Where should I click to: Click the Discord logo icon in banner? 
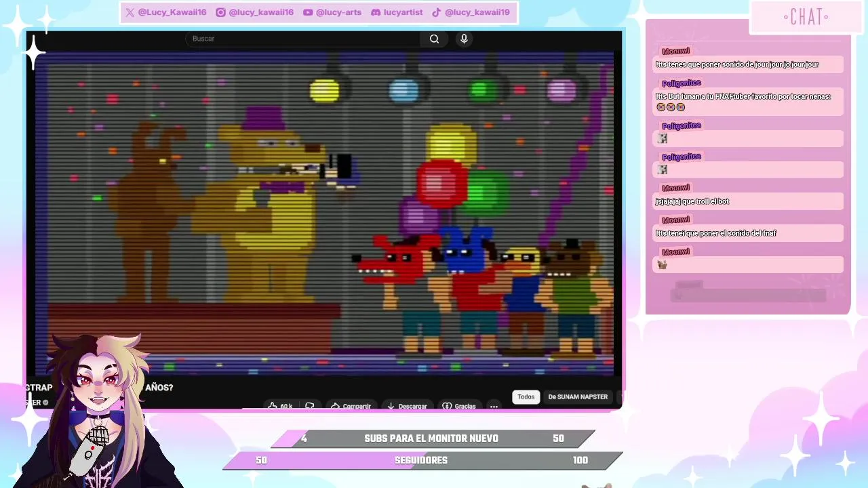(376, 12)
